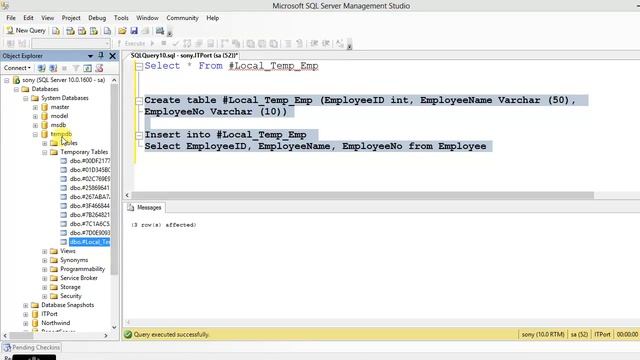Expand the msdb database node
The height and width of the screenshot is (360, 640).
coord(36,125)
